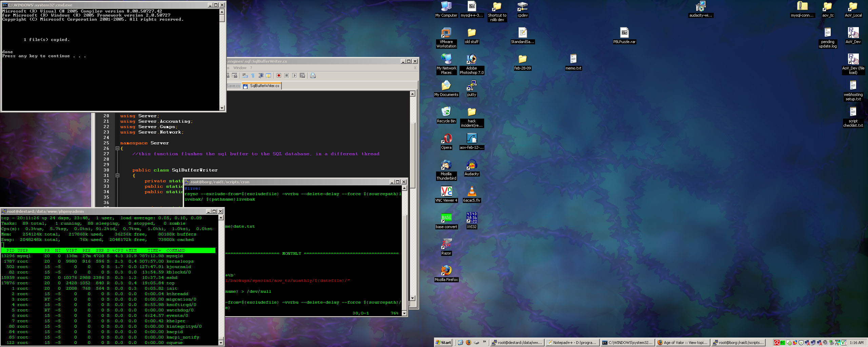This screenshot has width=868, height=347.
Task: Toggle show all characters pilcrow icon
Action: [253, 76]
